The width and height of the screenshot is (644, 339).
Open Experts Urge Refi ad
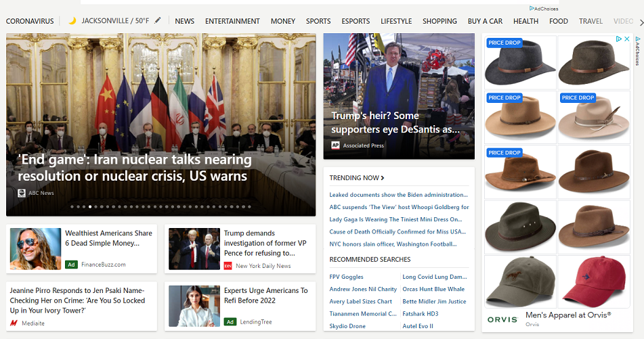(x=265, y=296)
